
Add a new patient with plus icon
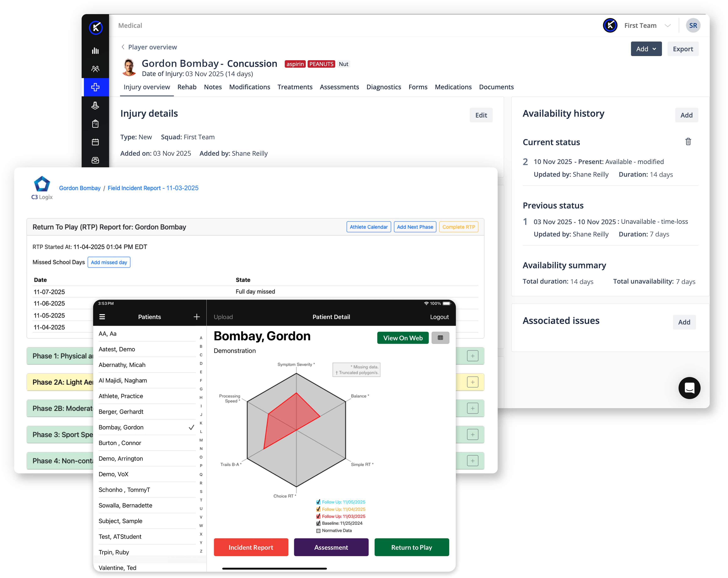(x=196, y=317)
